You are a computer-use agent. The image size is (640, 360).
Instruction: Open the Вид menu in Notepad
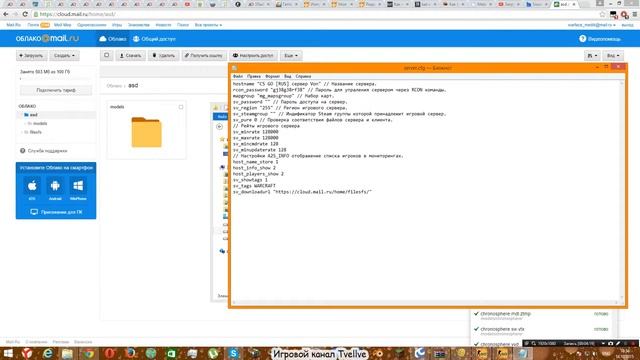[x=288, y=76]
